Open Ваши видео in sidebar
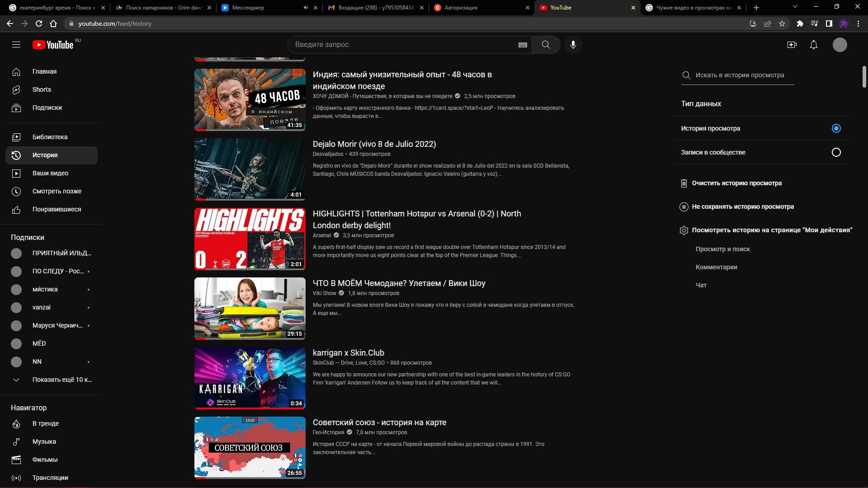 tap(52, 173)
